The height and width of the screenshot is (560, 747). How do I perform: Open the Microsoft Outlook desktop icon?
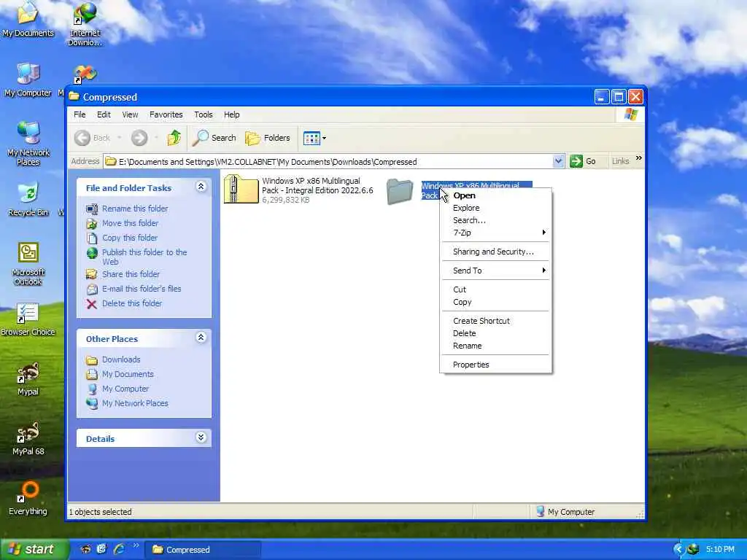[28, 264]
